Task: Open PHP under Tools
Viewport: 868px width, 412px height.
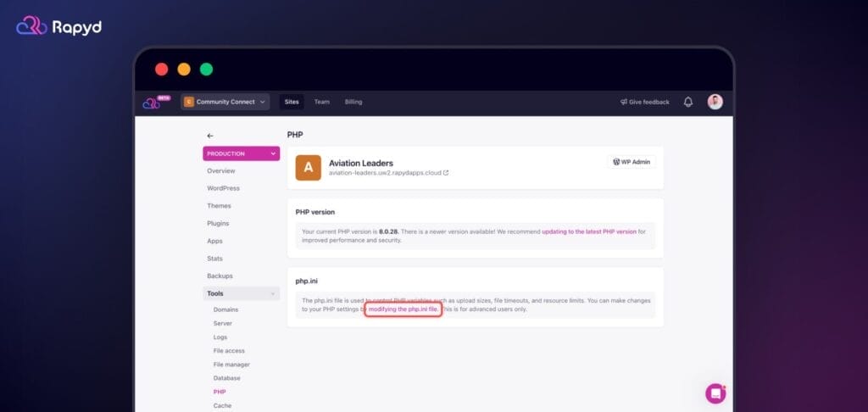Action: pos(220,392)
